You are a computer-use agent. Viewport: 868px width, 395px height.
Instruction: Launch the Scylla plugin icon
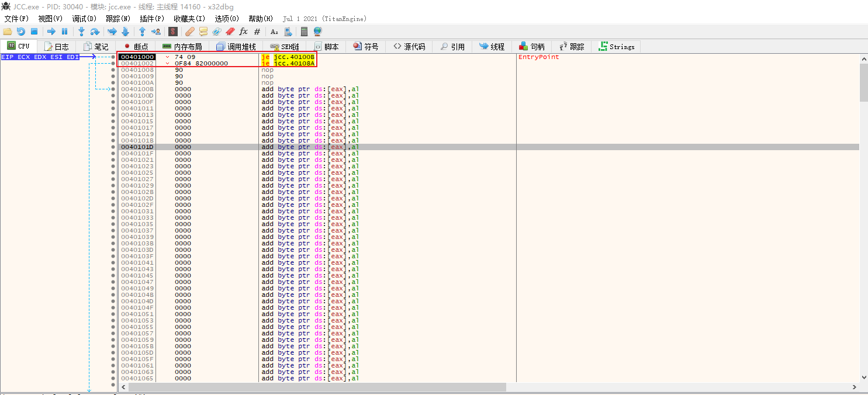(172, 32)
